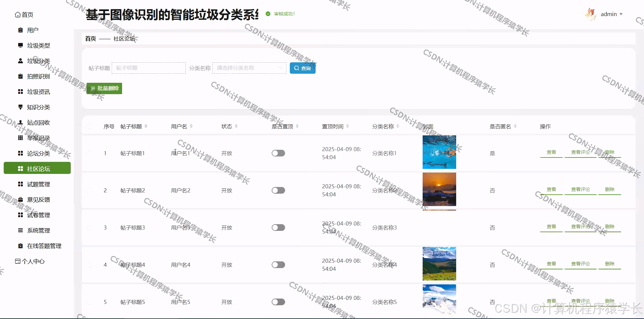The image size is (644, 319).
Task: Click 查看评论 for 帖子标题2
Action: pos(580,190)
